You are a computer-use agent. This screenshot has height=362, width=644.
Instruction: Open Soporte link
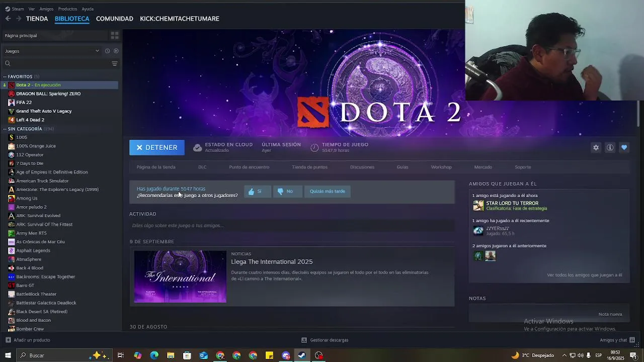pyautogui.click(x=523, y=167)
